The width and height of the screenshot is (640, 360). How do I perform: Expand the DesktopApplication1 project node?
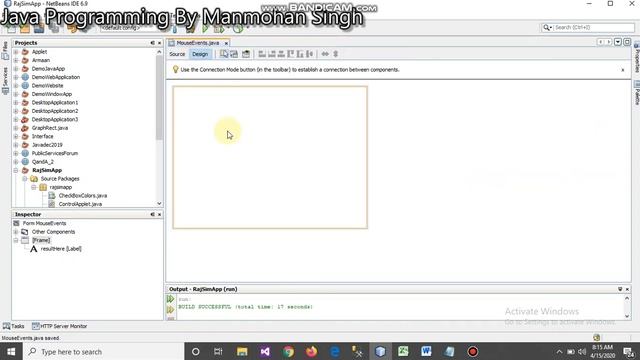(x=16, y=102)
